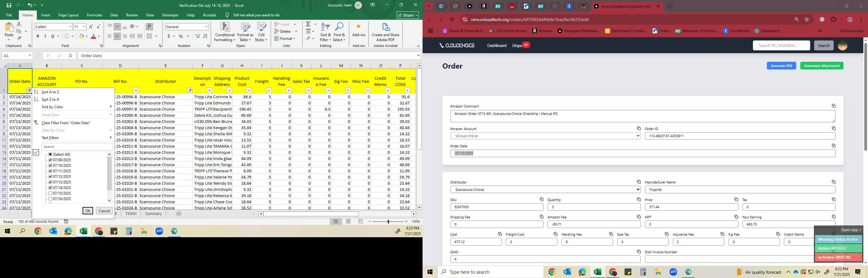Bookmark this page with the star icon
Screen dimensions: 868x278
(x=807, y=19)
